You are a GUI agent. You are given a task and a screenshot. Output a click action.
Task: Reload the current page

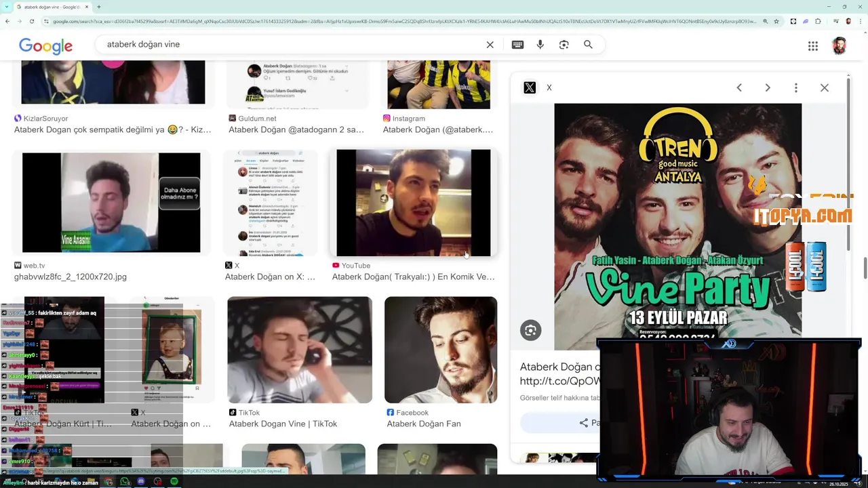click(x=33, y=21)
